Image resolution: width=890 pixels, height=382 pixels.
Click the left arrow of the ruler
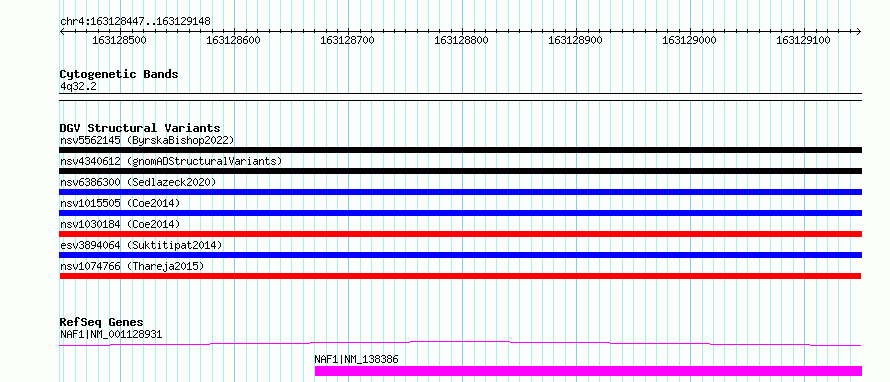click(x=63, y=31)
